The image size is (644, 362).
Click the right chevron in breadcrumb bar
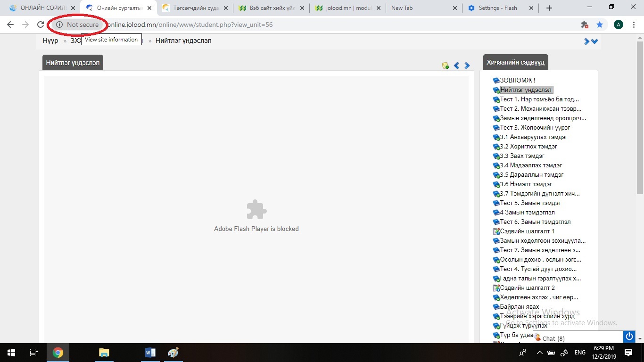pos(587,41)
